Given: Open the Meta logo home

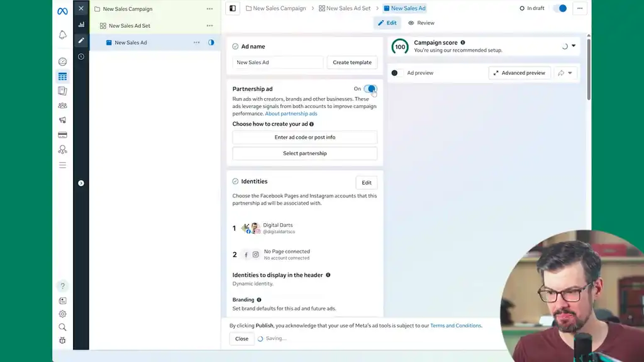Looking at the screenshot, I should point(62,11).
